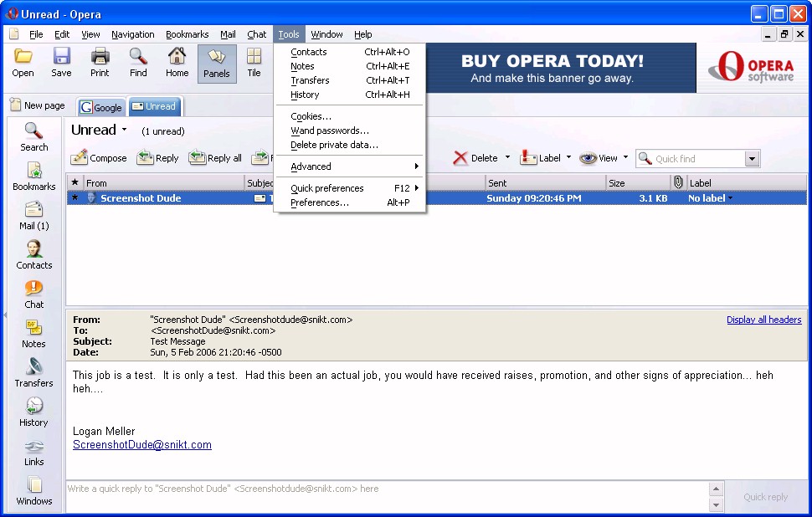The image size is (812, 517).
Task: Click the New page button
Action: 38,105
